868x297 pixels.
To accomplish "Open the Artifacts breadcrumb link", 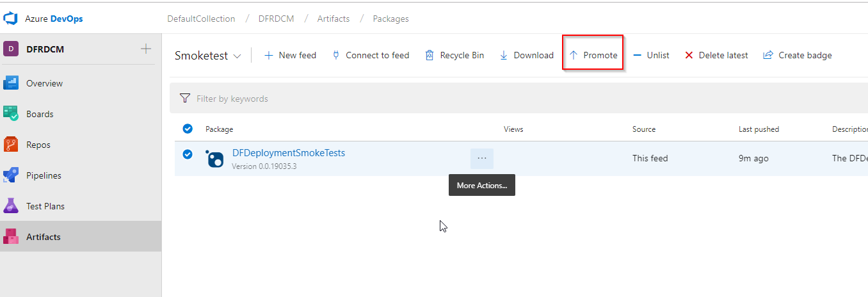I will [334, 19].
